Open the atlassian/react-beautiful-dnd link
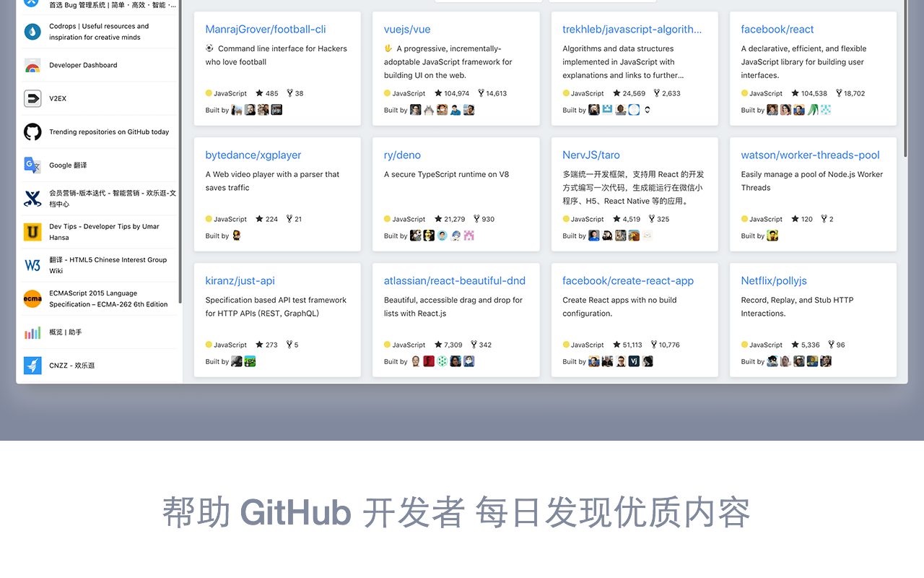Viewport: 924px width, 578px height. 454,280
